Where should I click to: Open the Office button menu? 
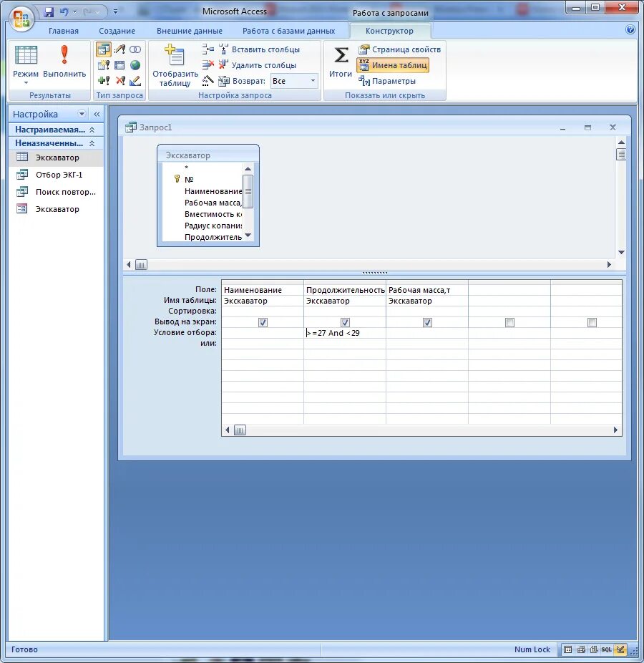(21, 19)
